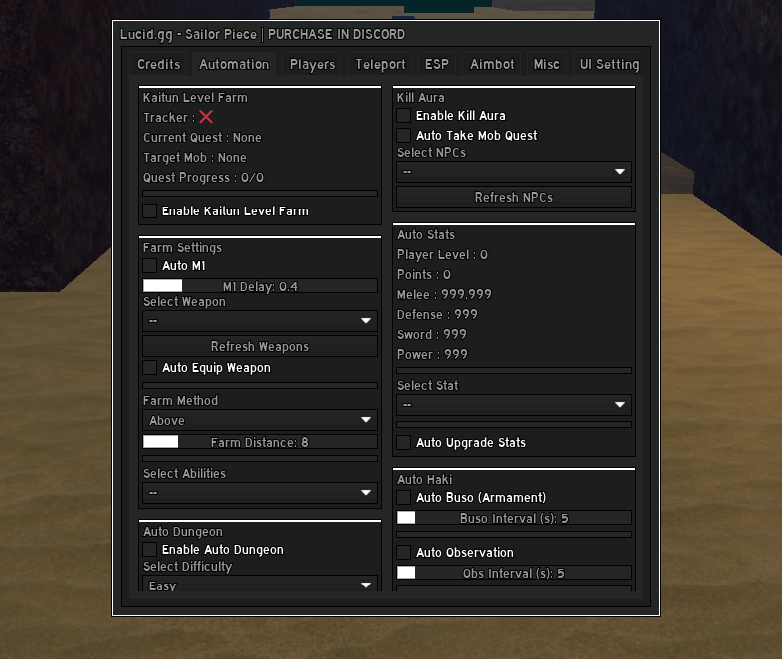Check Auto Buso (Armament)
This screenshot has height=659, width=782.
coord(403,497)
